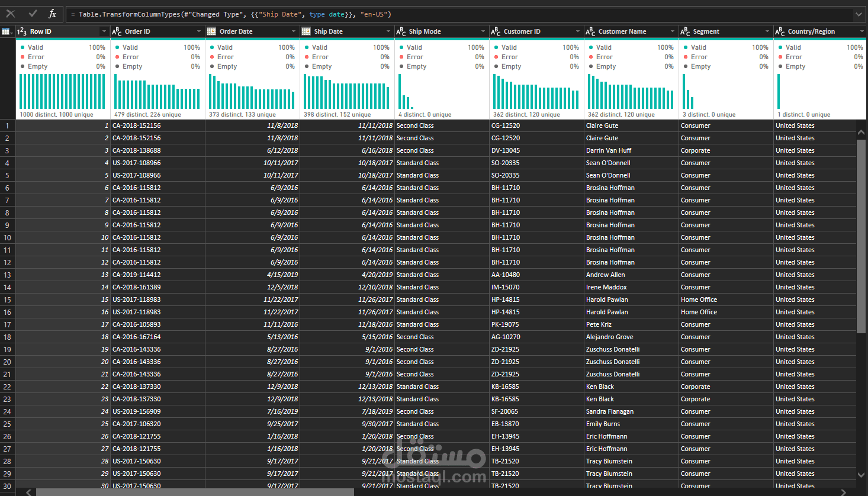Change Ship Date column date type icon

point(306,31)
